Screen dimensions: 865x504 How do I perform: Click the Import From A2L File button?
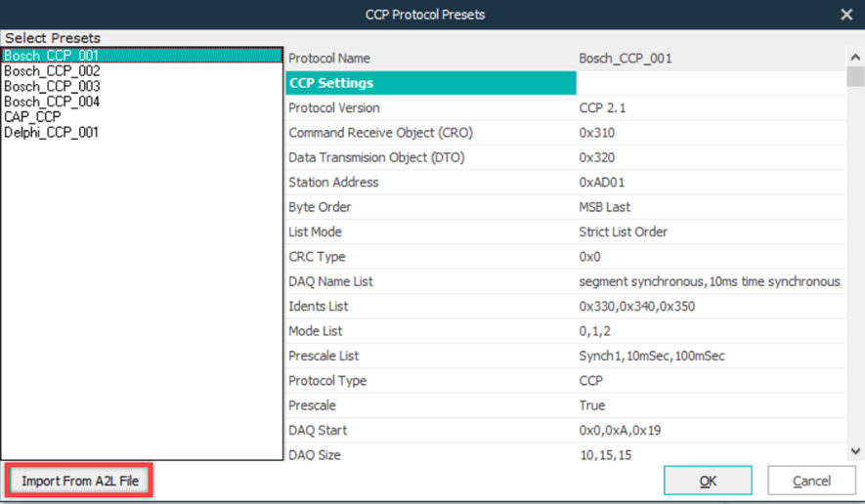click(80, 481)
